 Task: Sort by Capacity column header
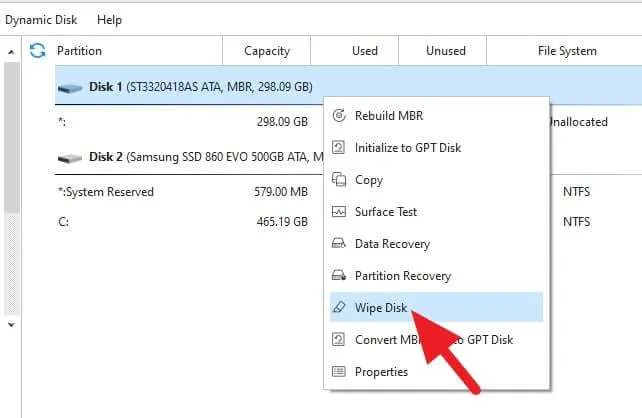pyautogui.click(x=267, y=51)
